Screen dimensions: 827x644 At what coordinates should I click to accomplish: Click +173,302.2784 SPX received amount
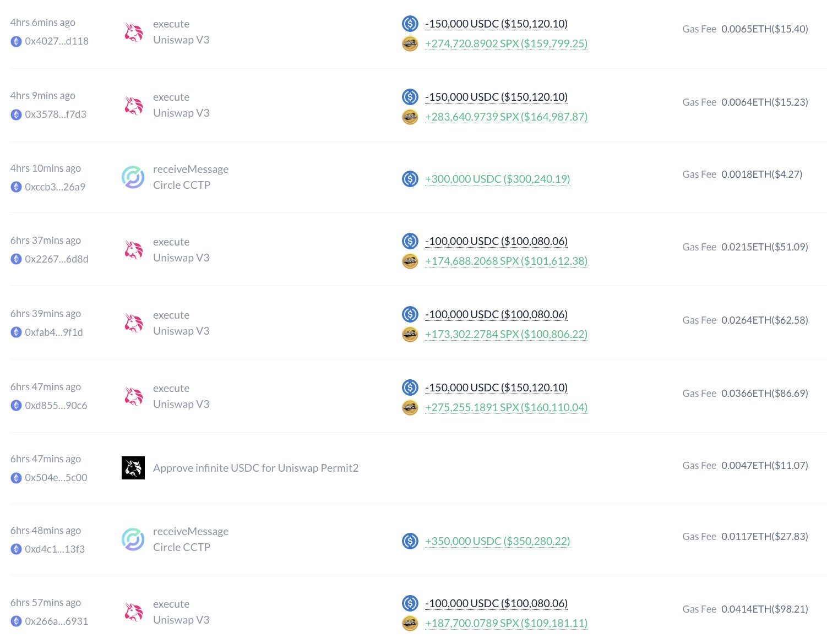pyautogui.click(x=506, y=334)
